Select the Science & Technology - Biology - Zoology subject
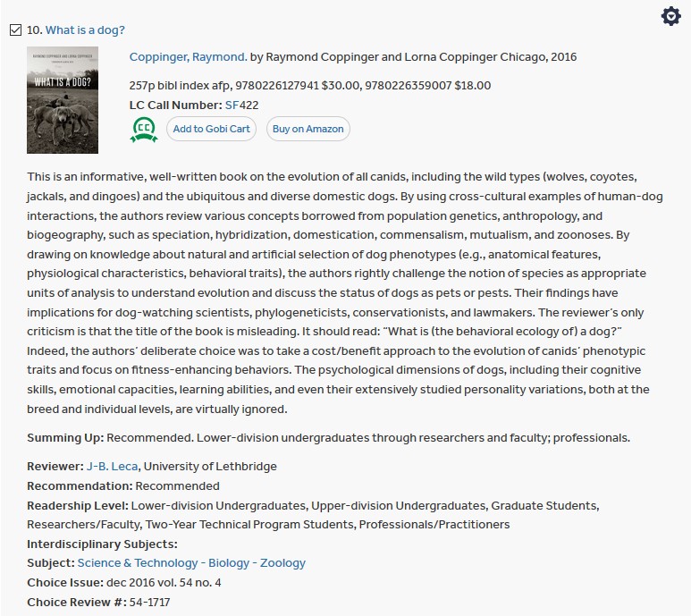The height and width of the screenshot is (616, 691). click(191, 563)
